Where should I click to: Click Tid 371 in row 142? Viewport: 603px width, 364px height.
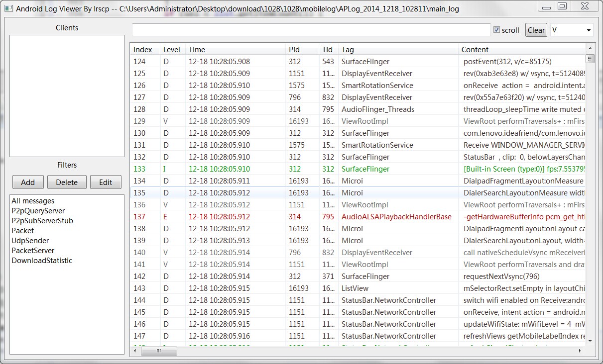click(328, 276)
